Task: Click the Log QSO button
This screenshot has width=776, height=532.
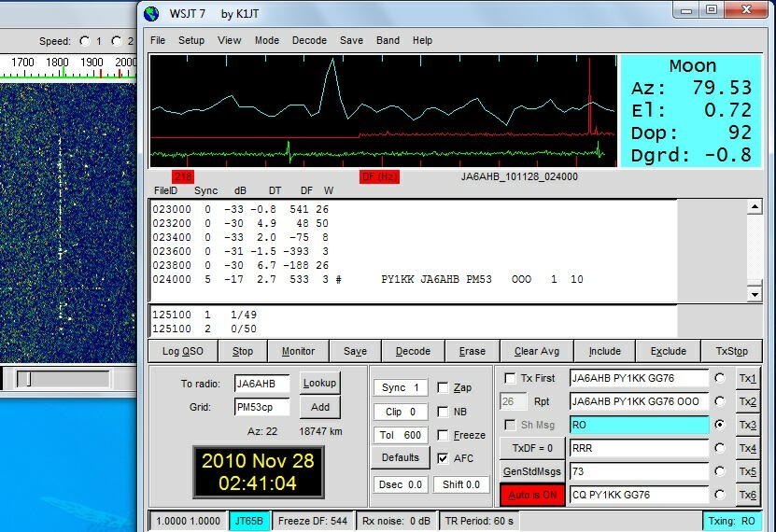Action: [x=182, y=351]
